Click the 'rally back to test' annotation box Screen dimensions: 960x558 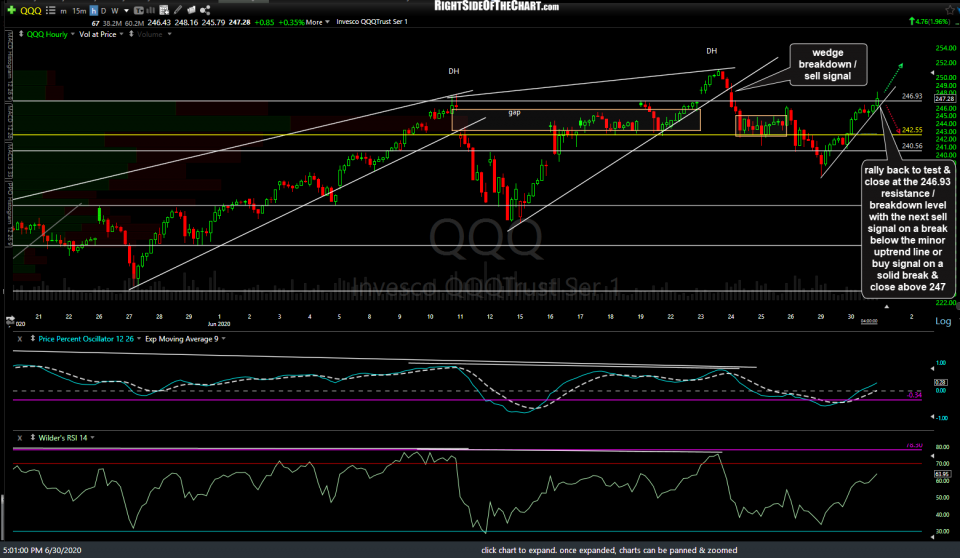(907, 228)
